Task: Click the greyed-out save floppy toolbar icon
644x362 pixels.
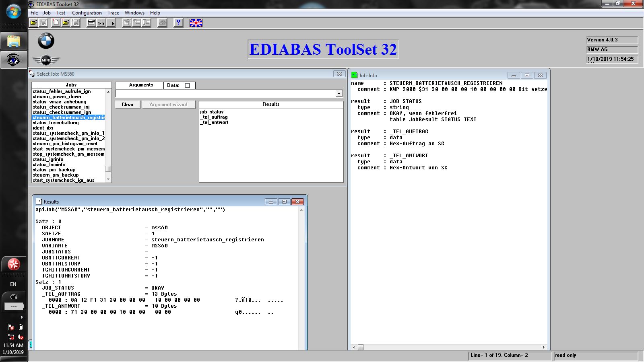Action: 43,23
